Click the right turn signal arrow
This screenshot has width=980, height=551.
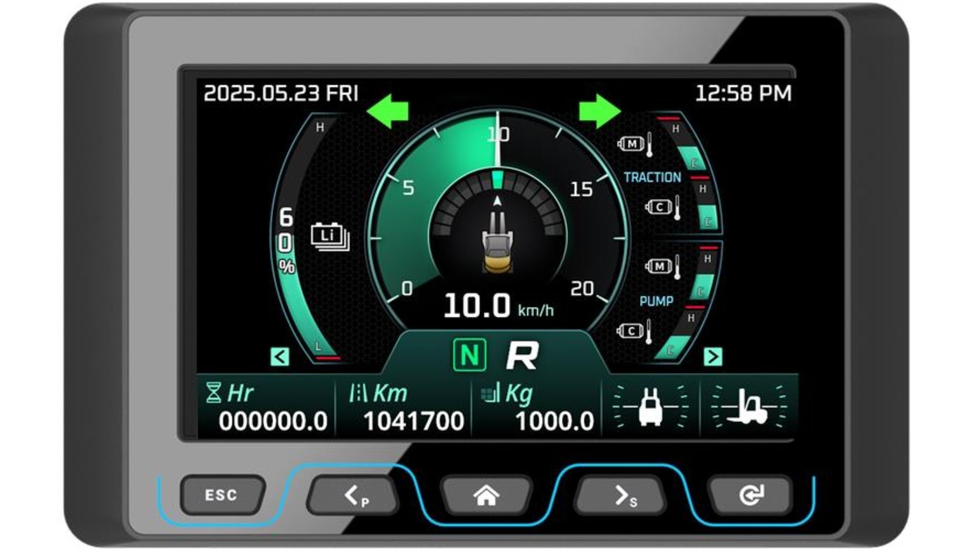point(600,111)
